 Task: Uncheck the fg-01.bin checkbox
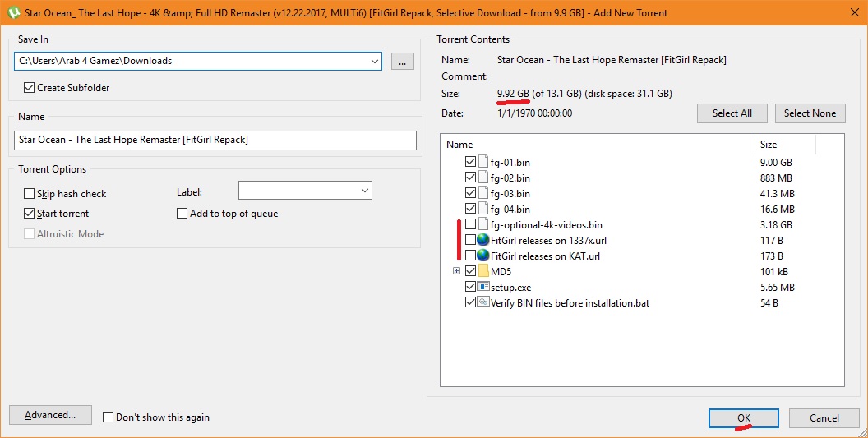pyautogui.click(x=470, y=162)
